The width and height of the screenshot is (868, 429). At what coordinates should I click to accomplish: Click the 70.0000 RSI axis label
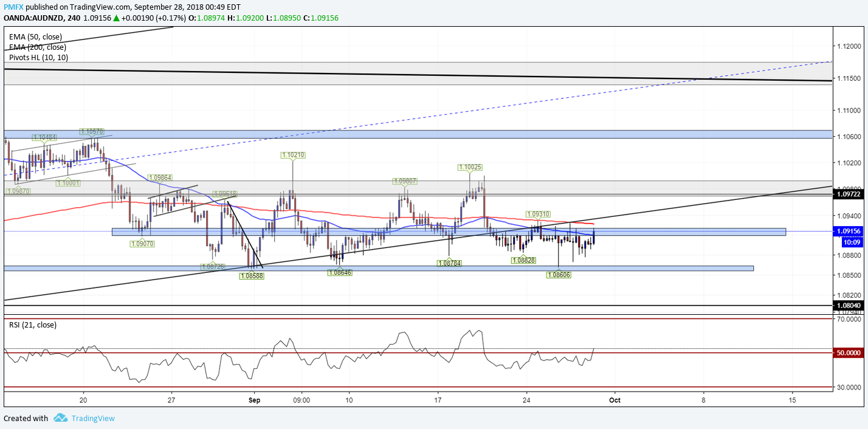pos(850,318)
